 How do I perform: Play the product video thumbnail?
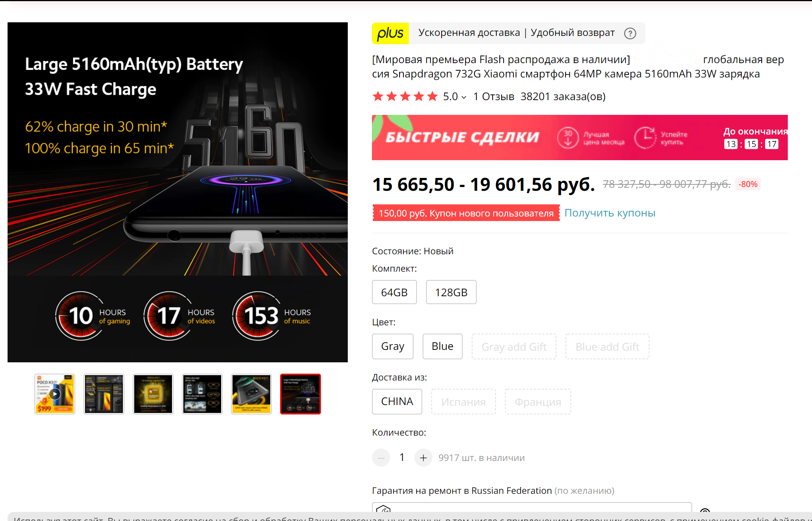click(55, 394)
